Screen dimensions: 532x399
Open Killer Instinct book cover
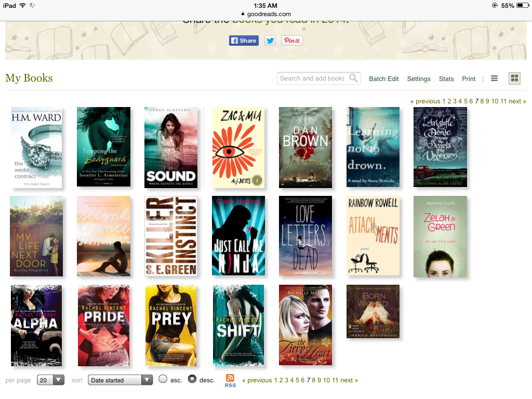(170, 236)
